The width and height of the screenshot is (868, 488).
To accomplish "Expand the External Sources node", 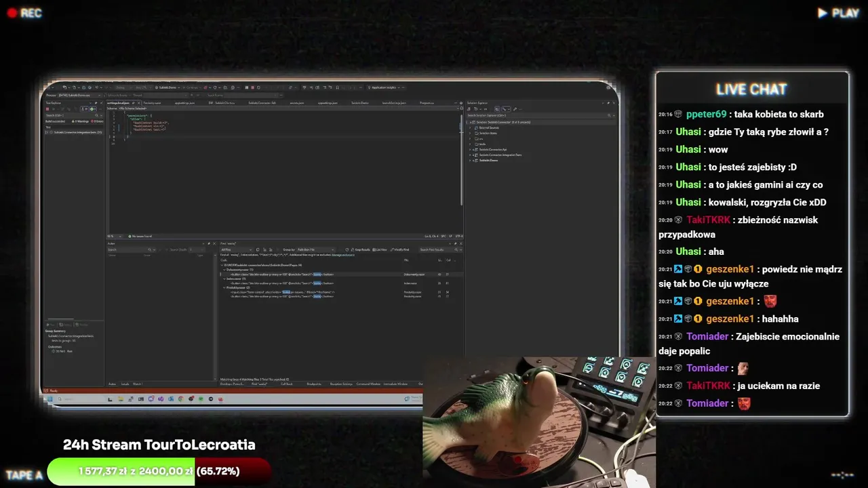I will (470, 127).
